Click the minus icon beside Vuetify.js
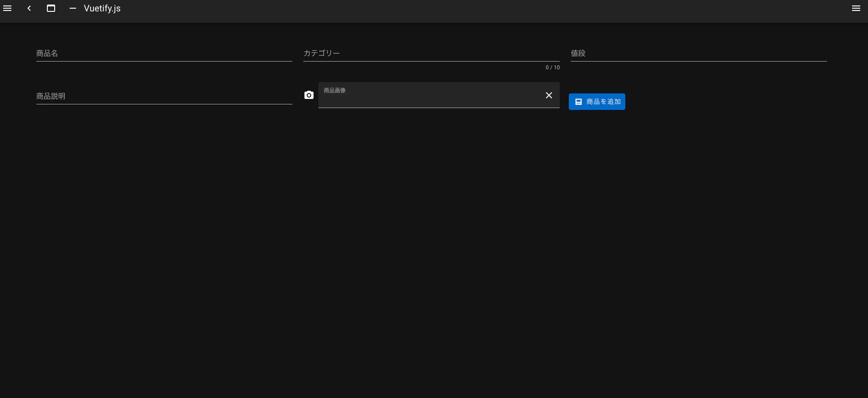Image resolution: width=868 pixels, height=398 pixels. coord(73,8)
